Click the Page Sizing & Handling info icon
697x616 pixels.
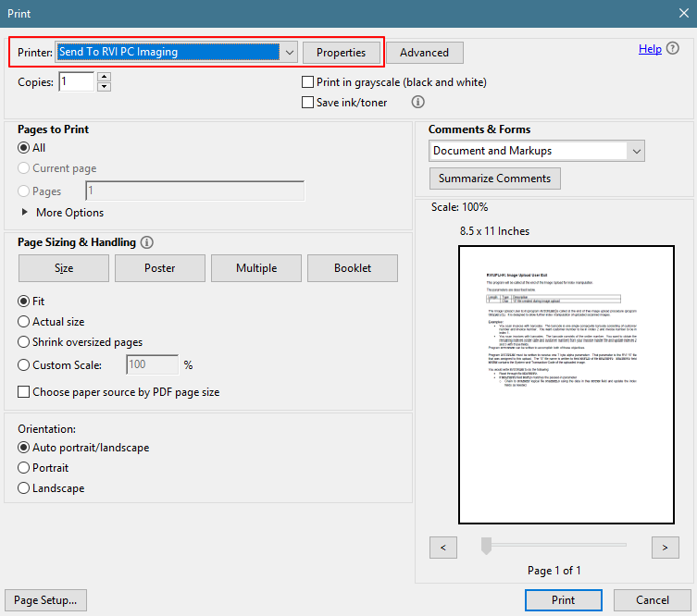point(146,242)
